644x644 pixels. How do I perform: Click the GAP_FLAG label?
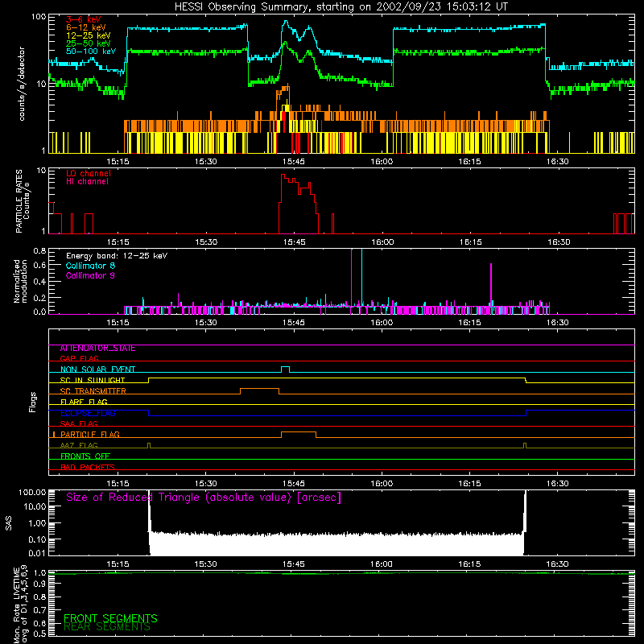[x=79, y=359]
